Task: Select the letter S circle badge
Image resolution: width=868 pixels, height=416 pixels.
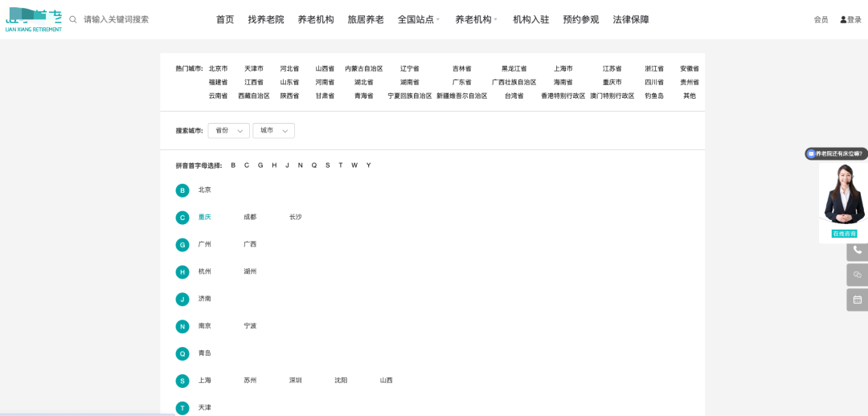Action: click(182, 381)
